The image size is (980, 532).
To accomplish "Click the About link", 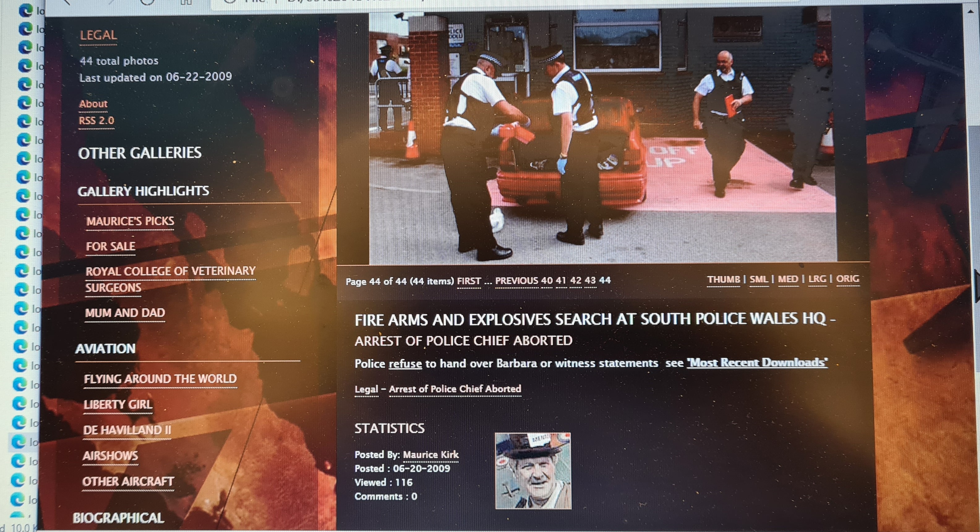I will point(93,104).
